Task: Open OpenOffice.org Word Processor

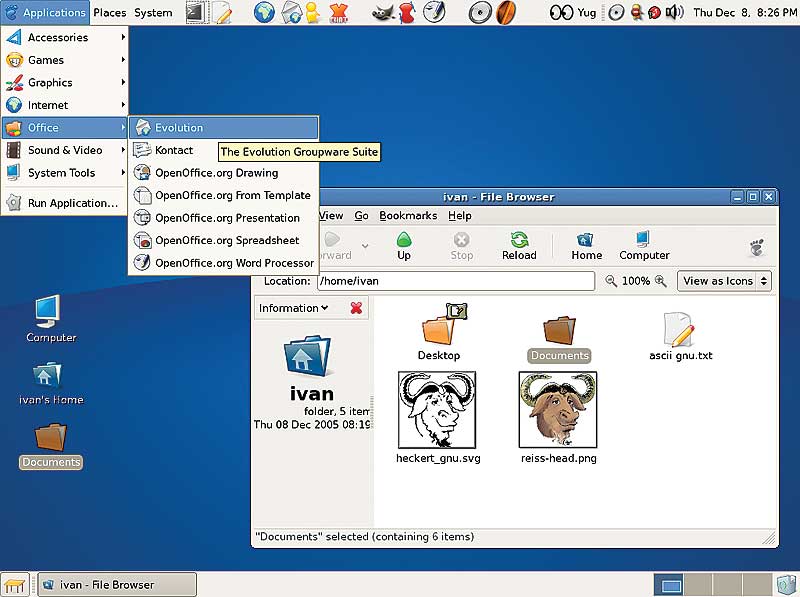Action: tap(224, 262)
